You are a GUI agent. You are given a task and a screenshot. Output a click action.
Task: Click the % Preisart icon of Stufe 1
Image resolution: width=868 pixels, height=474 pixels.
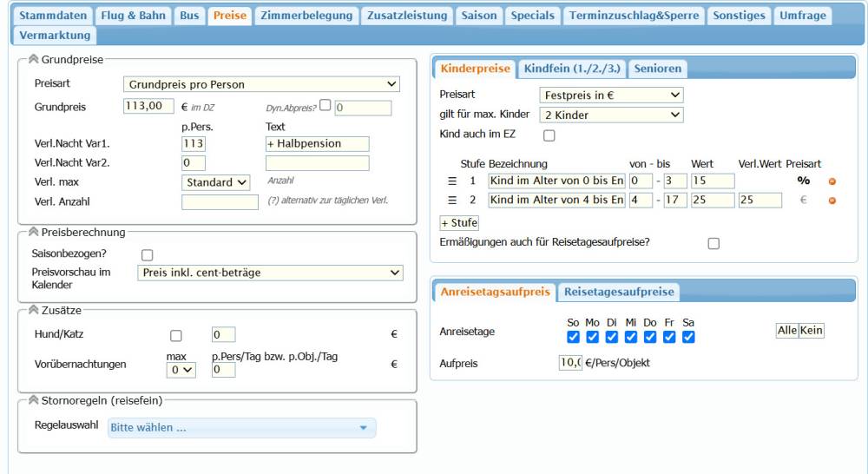click(803, 181)
